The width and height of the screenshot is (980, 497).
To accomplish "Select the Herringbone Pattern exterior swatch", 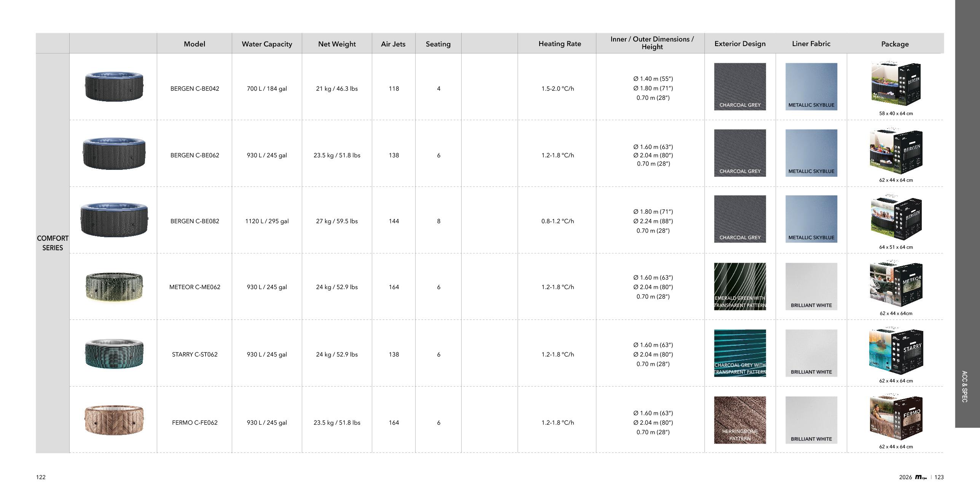I will 740,420.
